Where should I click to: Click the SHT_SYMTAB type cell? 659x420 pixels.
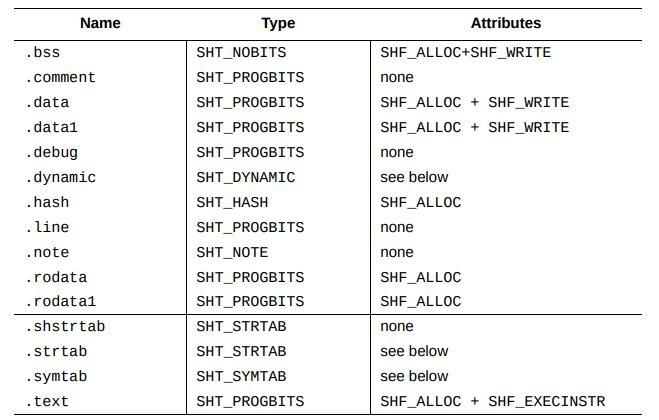pos(241,376)
